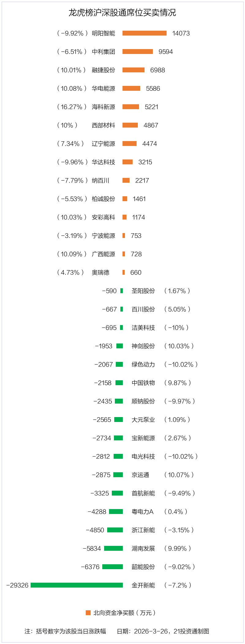Select the stock name 华电能源
The width and height of the screenshot is (245, 644).
coord(104,89)
